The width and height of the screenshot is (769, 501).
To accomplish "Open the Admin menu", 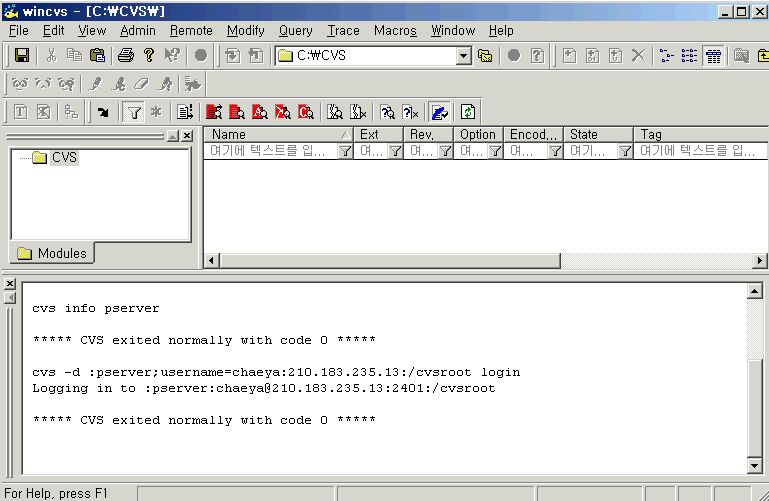I will [138, 31].
